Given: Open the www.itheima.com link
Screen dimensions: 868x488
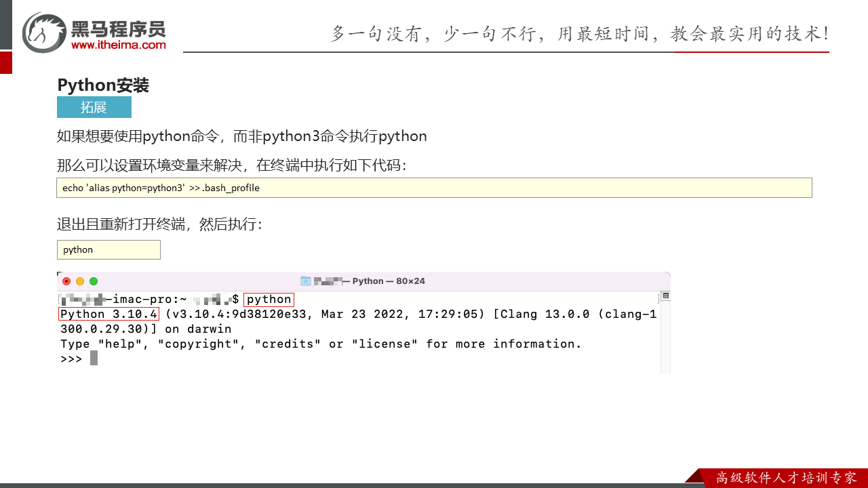Looking at the screenshot, I should (x=118, y=45).
